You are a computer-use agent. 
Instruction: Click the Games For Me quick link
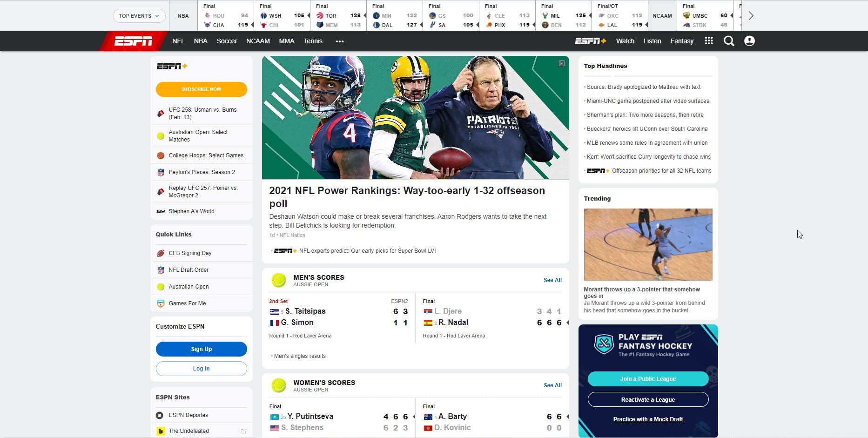click(201, 303)
